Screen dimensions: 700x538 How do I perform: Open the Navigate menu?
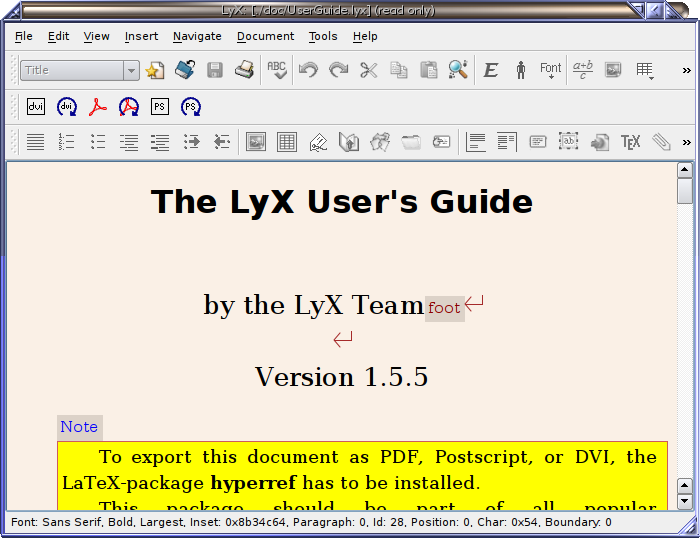tap(197, 36)
